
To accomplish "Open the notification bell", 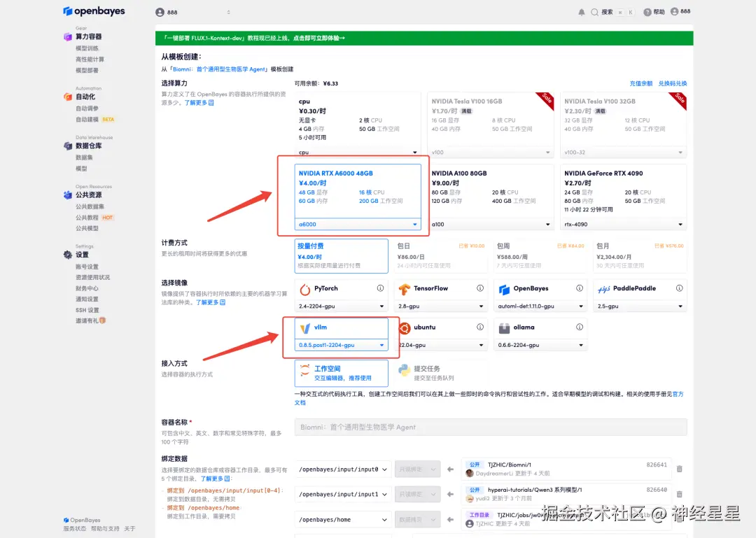I will (582, 12).
